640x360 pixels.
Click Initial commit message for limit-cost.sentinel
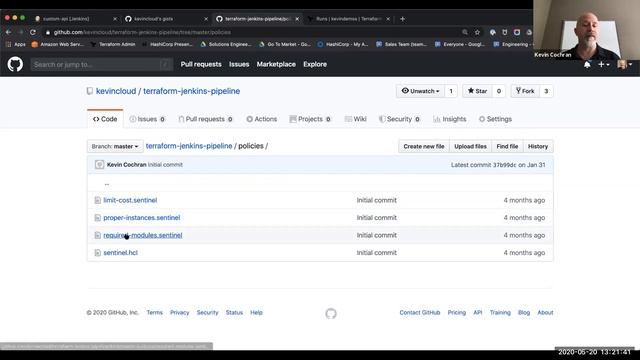pyautogui.click(x=376, y=200)
